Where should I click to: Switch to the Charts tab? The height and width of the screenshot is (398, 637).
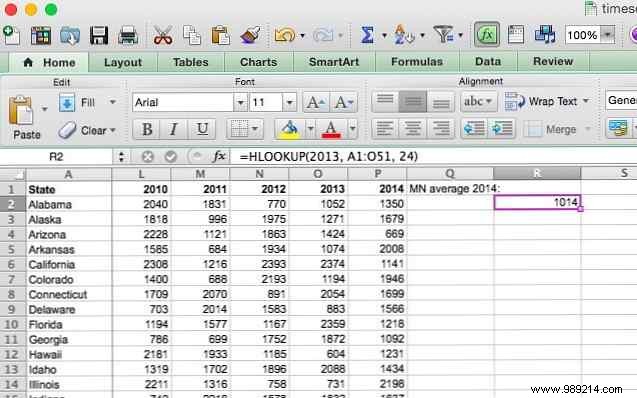pos(258,63)
